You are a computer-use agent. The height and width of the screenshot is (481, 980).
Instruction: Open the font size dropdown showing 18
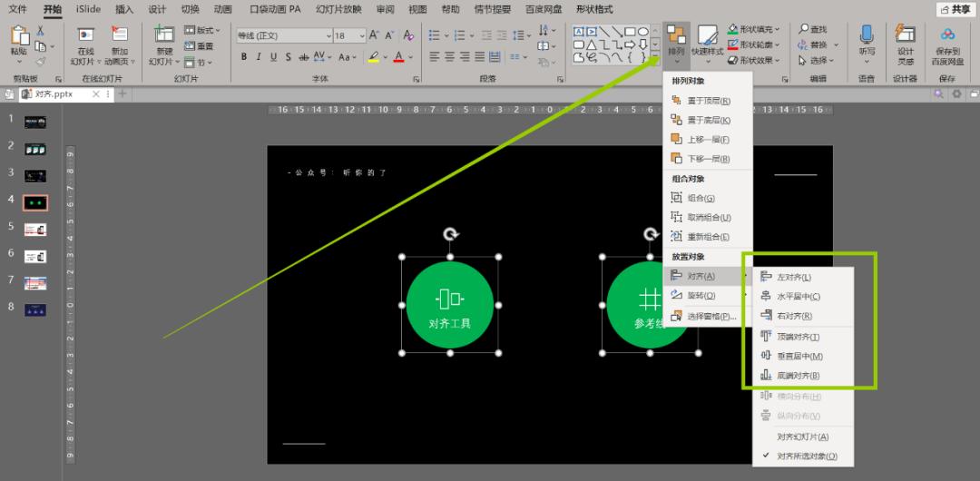coord(363,36)
